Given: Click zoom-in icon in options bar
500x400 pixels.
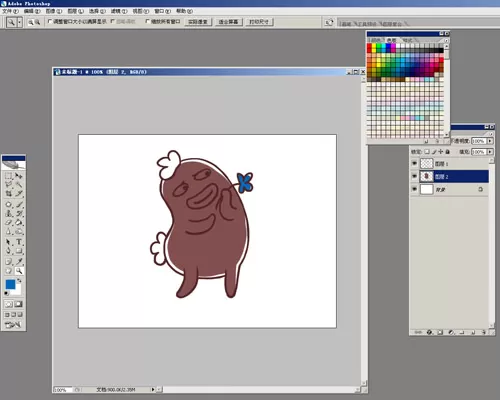Looking at the screenshot, I should [31, 22].
